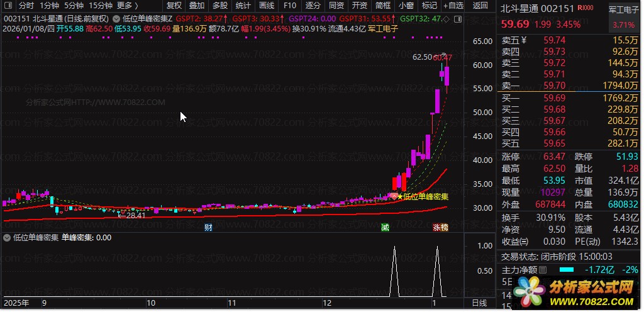Open the 多股 multi-stock view
Viewport: 644px width, 312px height.
[220, 5]
